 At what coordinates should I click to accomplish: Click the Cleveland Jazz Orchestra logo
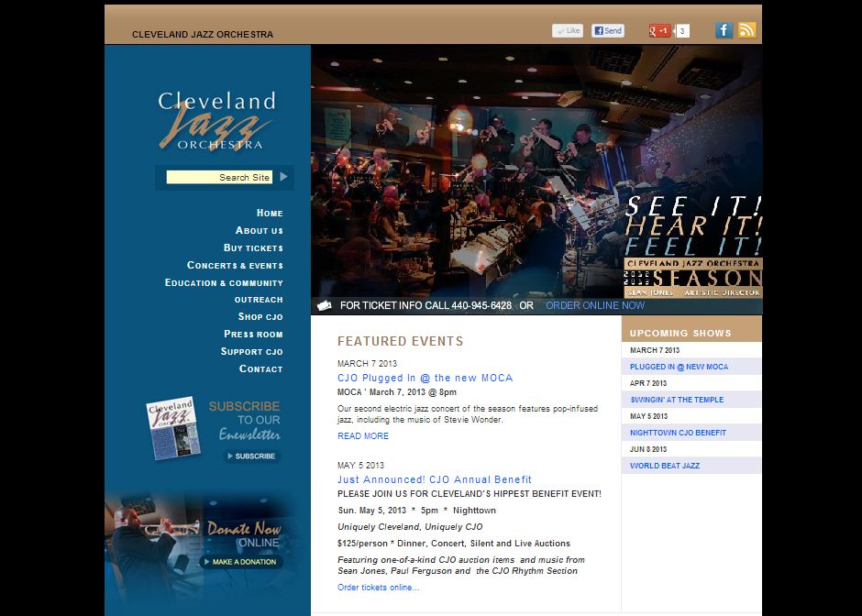(x=216, y=121)
